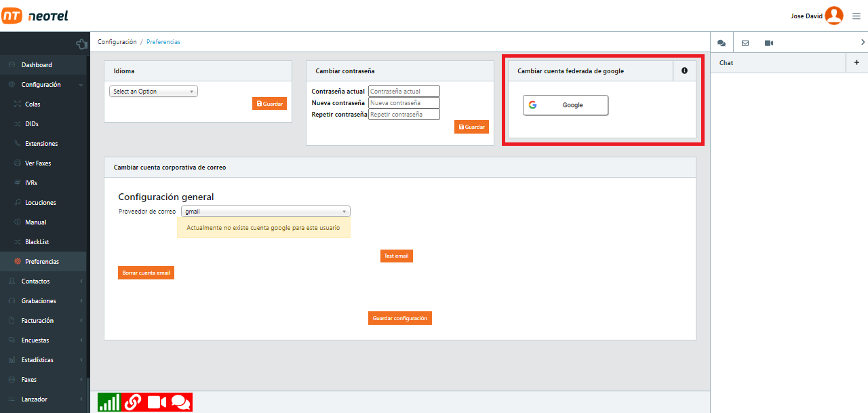Open the Idioma language dropdown
The height and width of the screenshot is (413, 868).
pyautogui.click(x=153, y=92)
